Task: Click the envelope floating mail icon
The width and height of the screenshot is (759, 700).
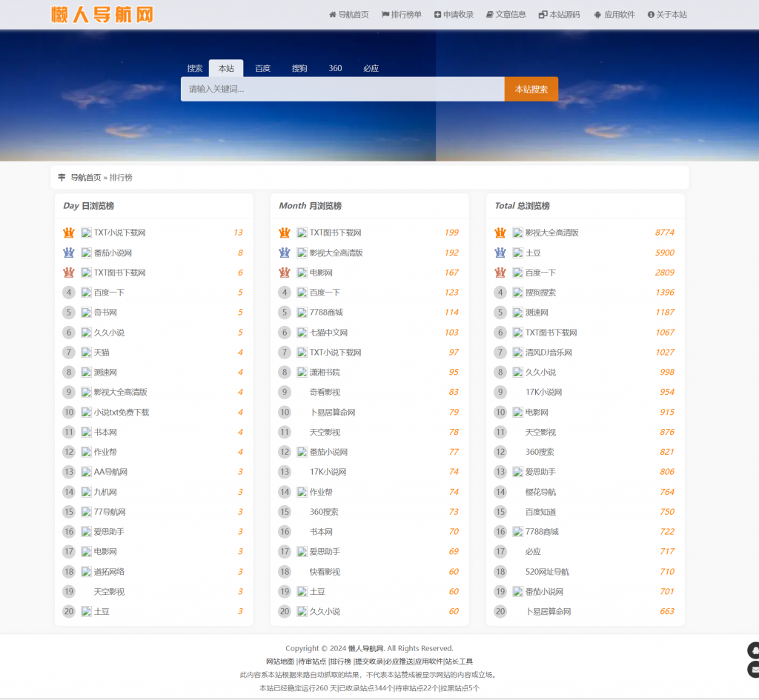Action: point(754,670)
